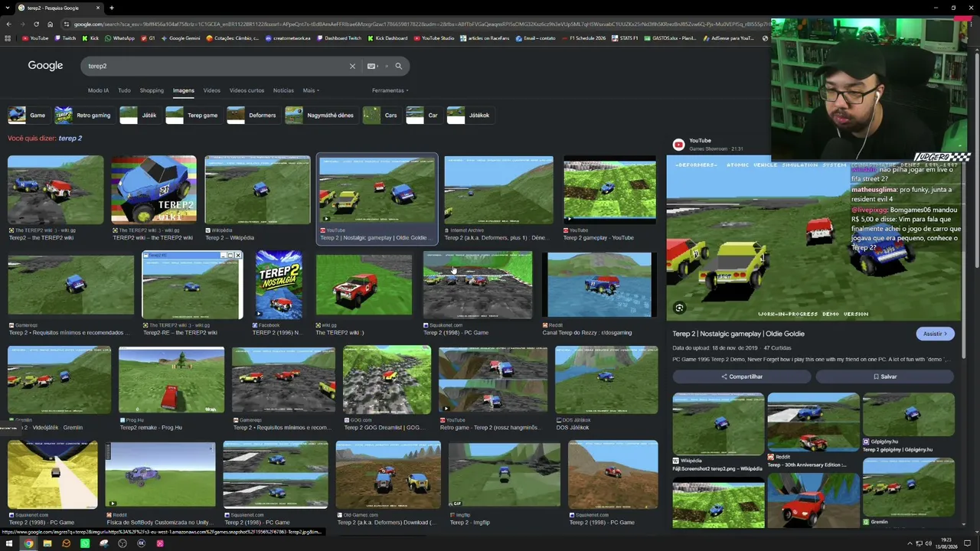Reload the page

point(36,24)
